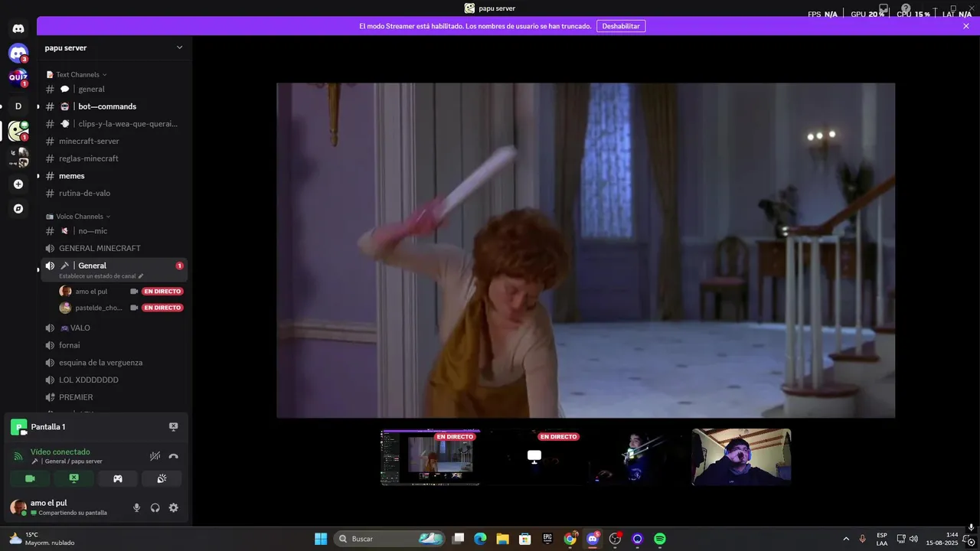Viewport: 980px width, 551px height.
Task: Select second EN DIRECTO stream thumbnail
Action: [534, 457]
